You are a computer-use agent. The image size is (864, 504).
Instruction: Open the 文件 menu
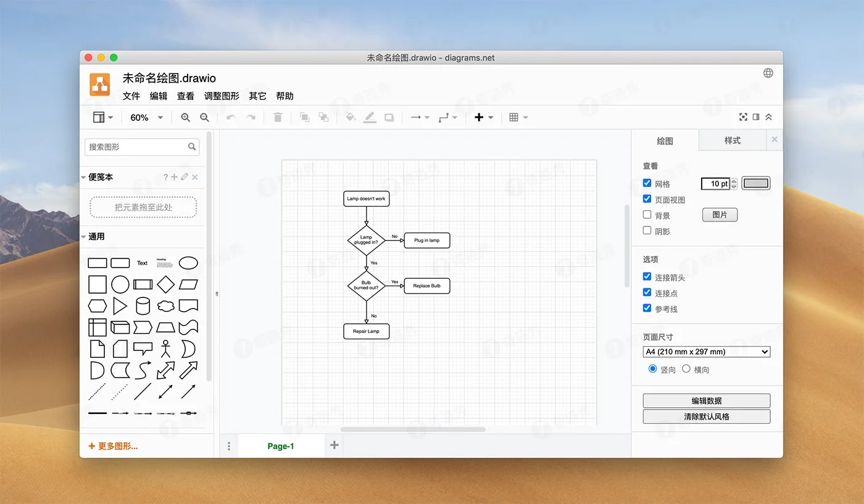(x=131, y=96)
